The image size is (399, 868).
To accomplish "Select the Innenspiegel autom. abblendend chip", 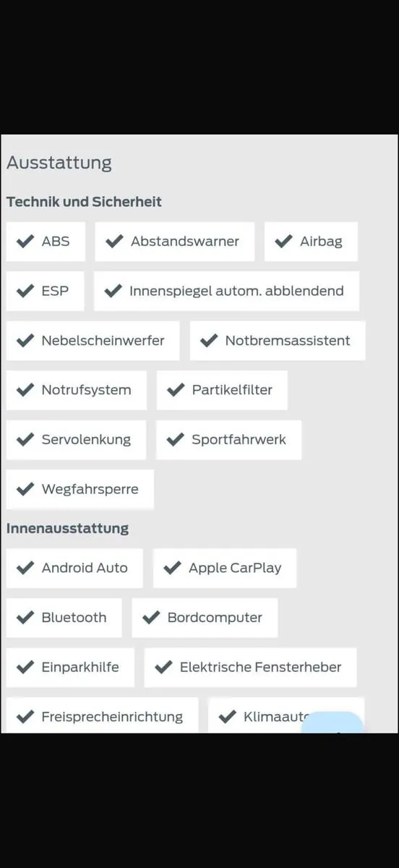I will coord(226,292).
